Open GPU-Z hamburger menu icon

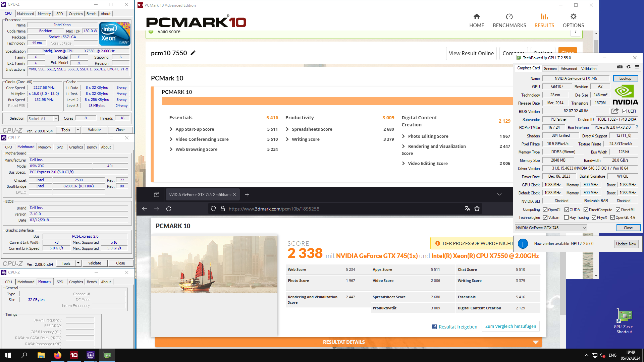(x=637, y=67)
